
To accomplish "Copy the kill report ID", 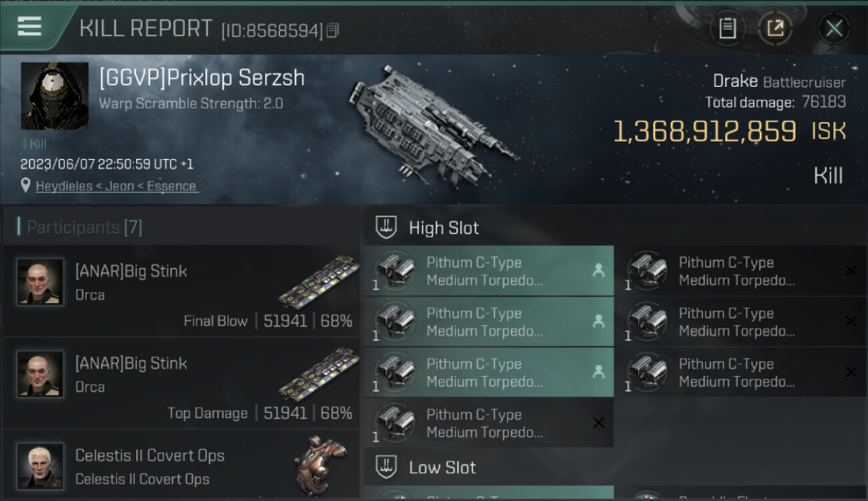I will click(x=333, y=30).
